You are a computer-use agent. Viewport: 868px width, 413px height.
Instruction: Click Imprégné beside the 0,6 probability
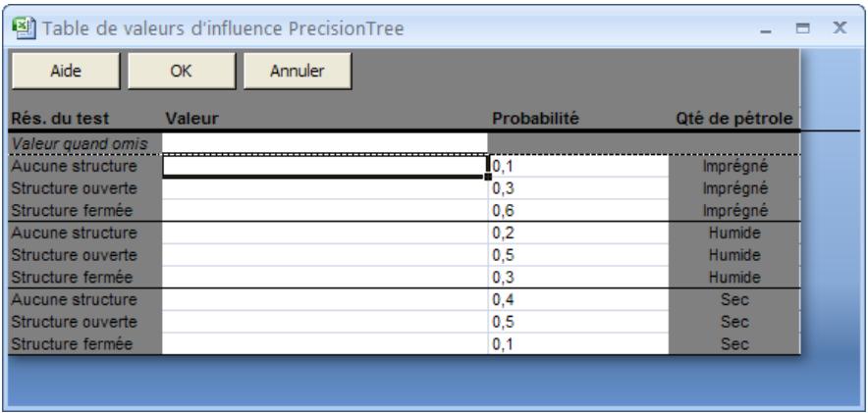tap(735, 211)
